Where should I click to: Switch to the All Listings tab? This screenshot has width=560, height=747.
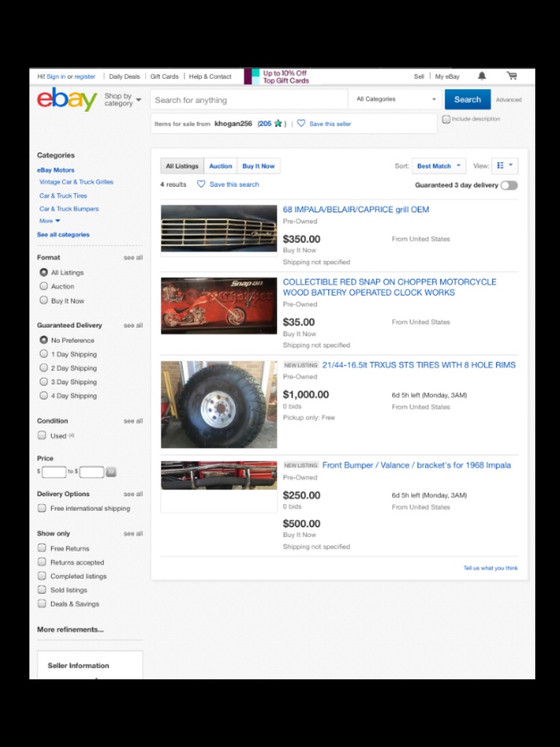click(x=182, y=166)
